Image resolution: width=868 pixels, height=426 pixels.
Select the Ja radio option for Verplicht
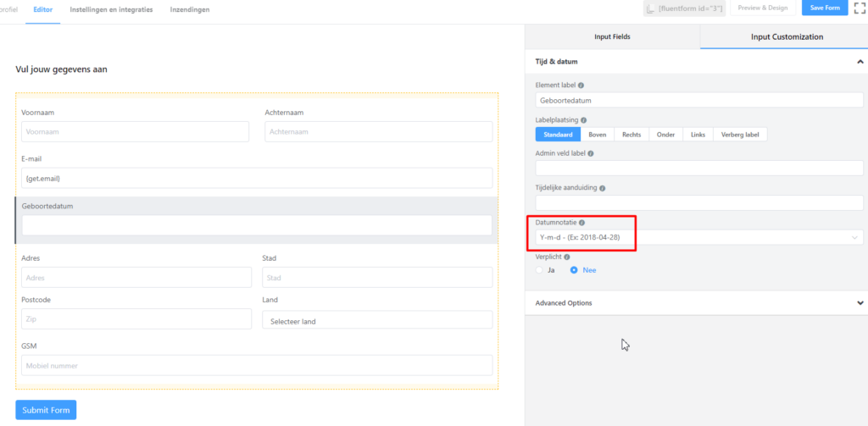pos(540,270)
